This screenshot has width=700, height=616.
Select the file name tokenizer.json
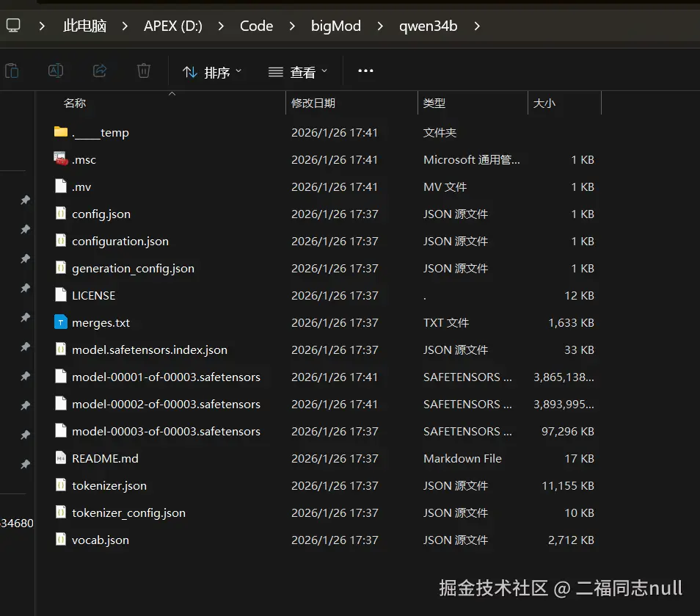pyautogui.click(x=109, y=485)
